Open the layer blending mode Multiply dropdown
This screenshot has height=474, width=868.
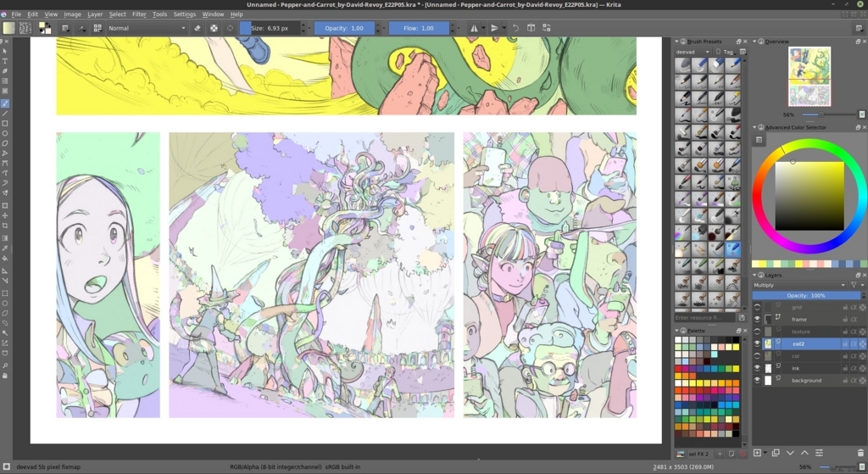pos(799,285)
